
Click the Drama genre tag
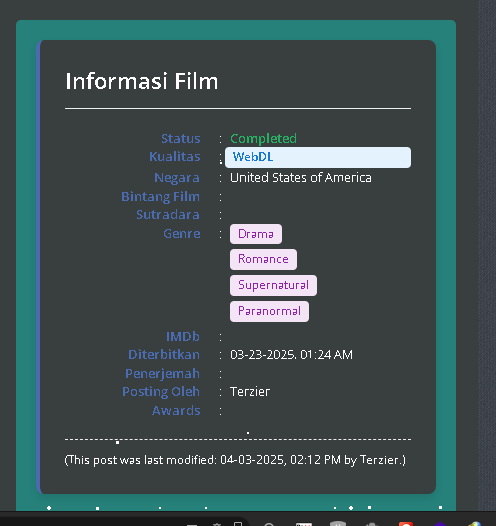pos(256,234)
